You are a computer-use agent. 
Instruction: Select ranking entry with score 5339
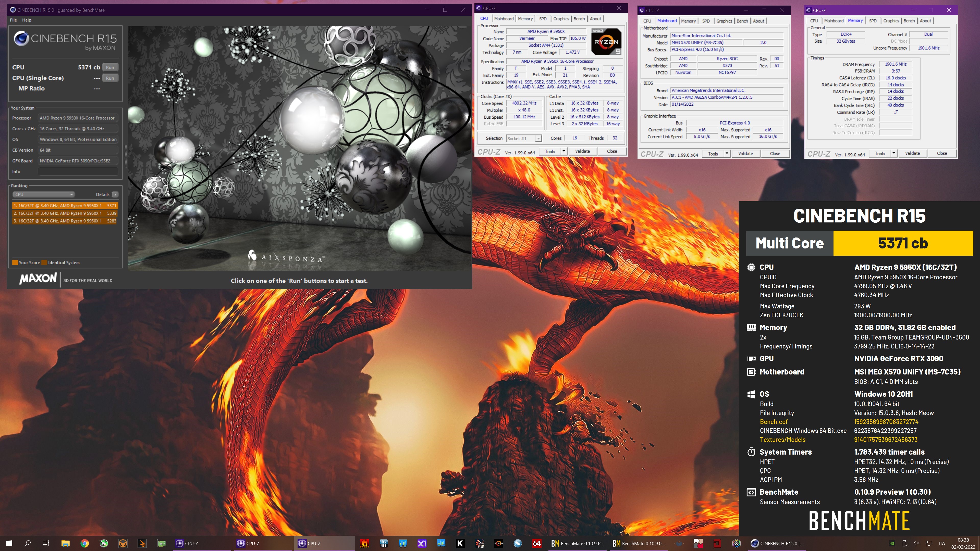click(x=65, y=213)
